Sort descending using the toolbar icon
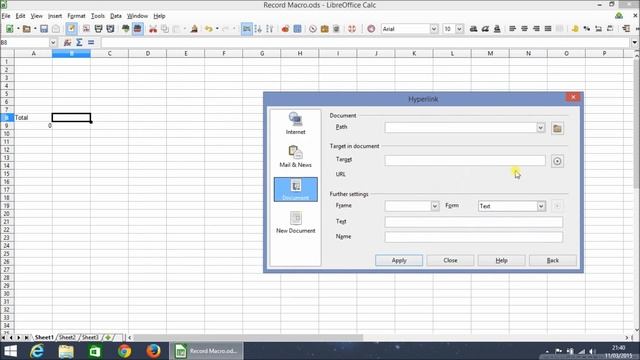Screen dimensions: 640x360 click(x=269, y=29)
